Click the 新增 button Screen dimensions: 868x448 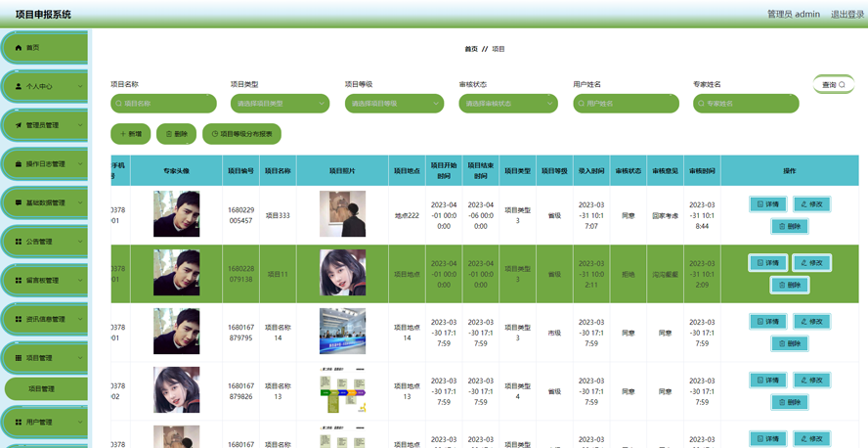(x=131, y=133)
